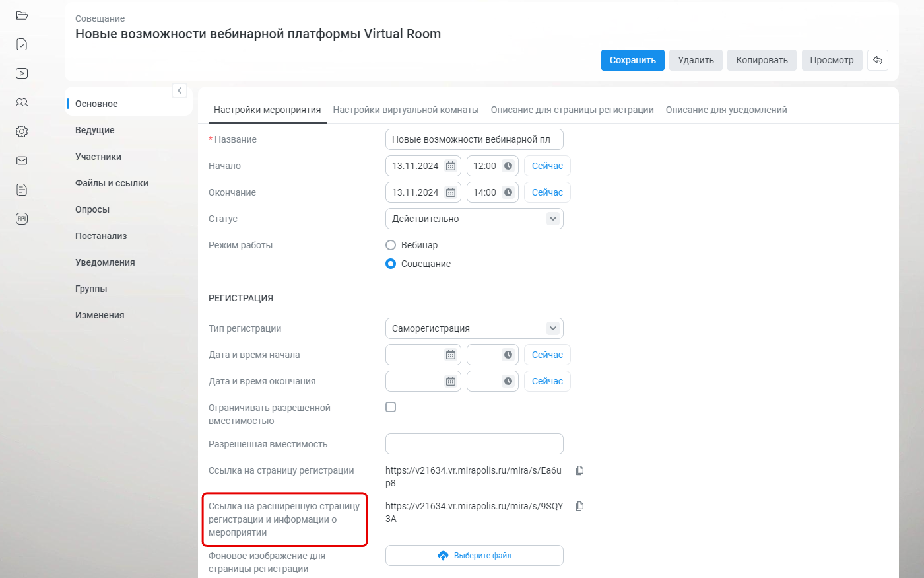Open the Ведущие section
The width and height of the screenshot is (924, 578).
tap(95, 130)
